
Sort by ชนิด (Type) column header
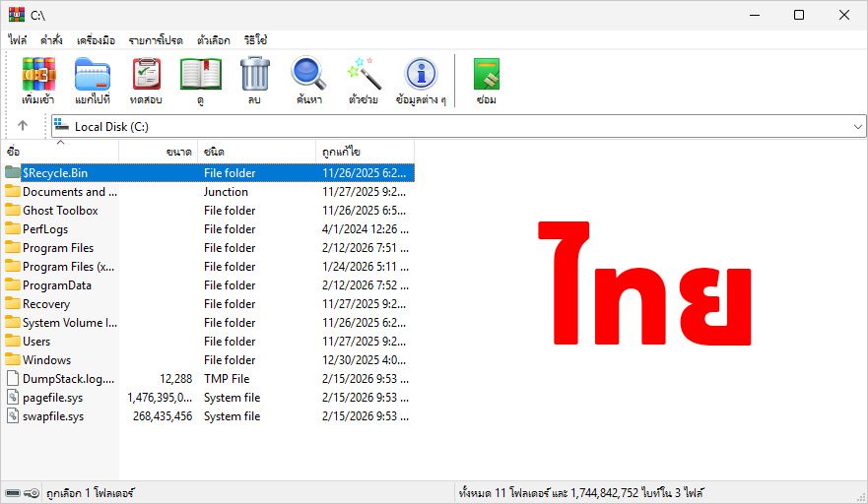click(256, 152)
